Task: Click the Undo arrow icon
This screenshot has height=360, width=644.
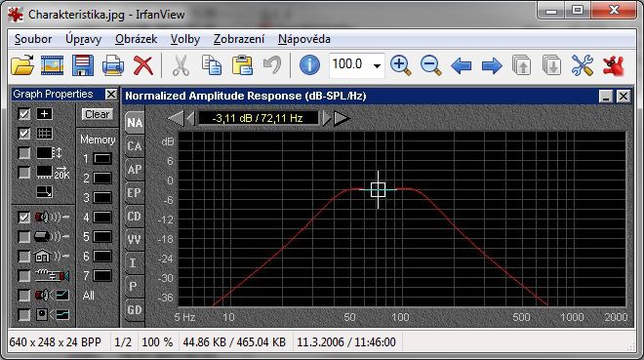Action: click(x=272, y=64)
